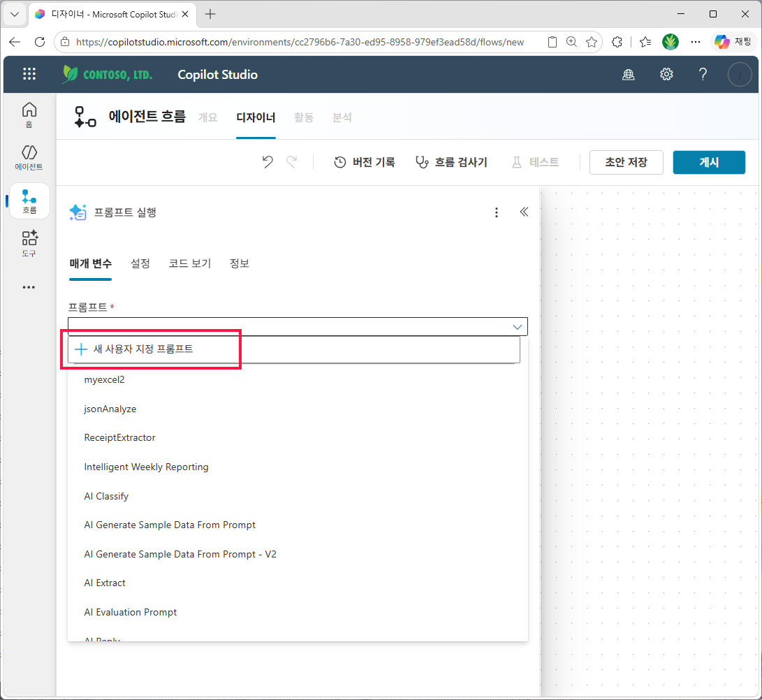The height and width of the screenshot is (700, 762).
Task: Click the browser back arrow
Action: 15,43
